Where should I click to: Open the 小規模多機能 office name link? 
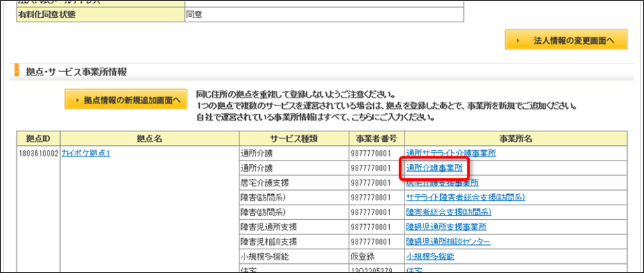point(430,256)
